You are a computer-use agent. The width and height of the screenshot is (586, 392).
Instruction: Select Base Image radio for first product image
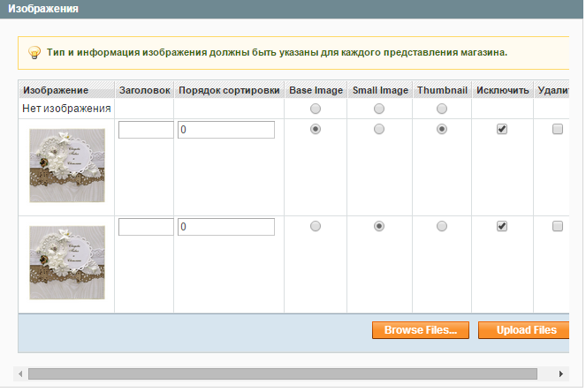(316, 129)
